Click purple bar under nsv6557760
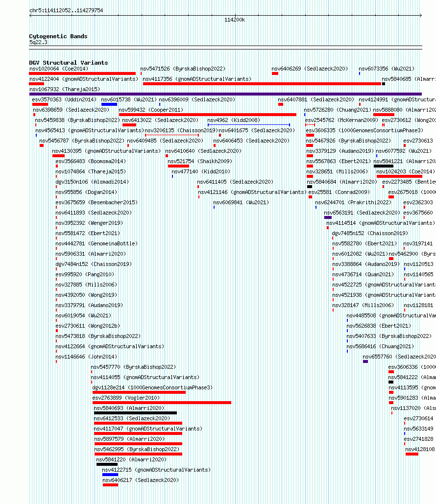The width and height of the screenshot is (436, 504). pos(365,361)
